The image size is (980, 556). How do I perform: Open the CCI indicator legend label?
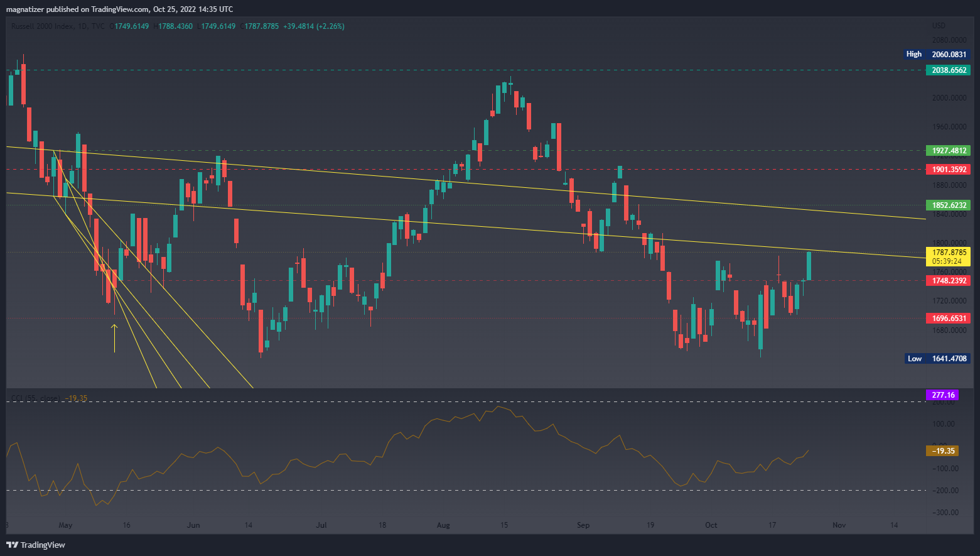[36, 398]
